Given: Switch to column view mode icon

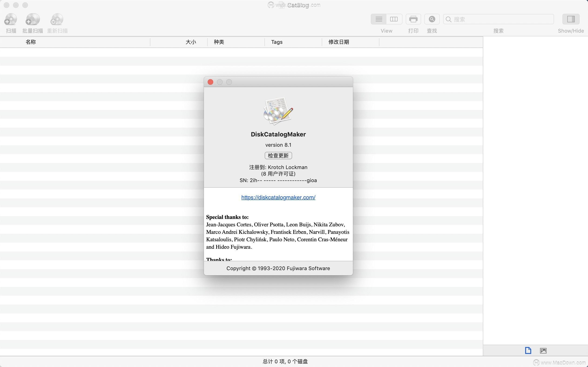Looking at the screenshot, I should pos(394,19).
